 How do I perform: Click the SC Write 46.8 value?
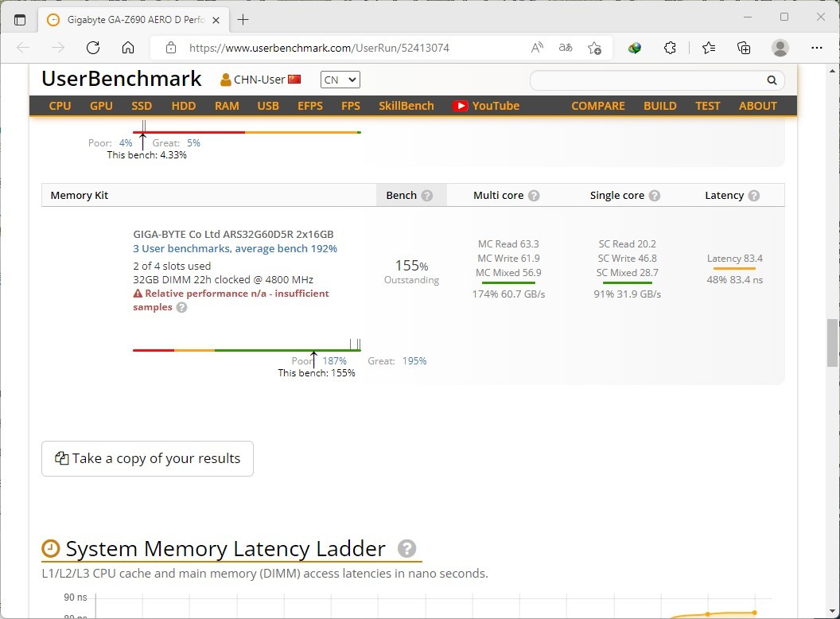(x=628, y=259)
